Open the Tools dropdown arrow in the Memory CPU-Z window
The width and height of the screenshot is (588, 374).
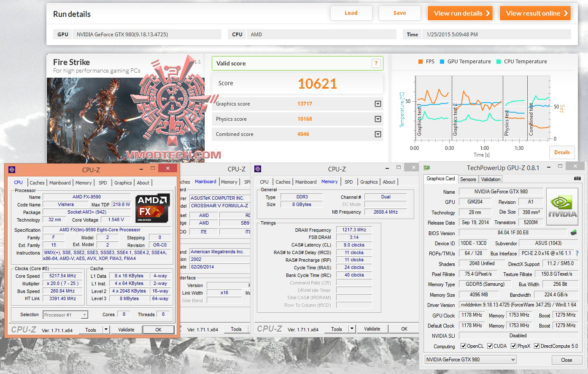click(352, 329)
